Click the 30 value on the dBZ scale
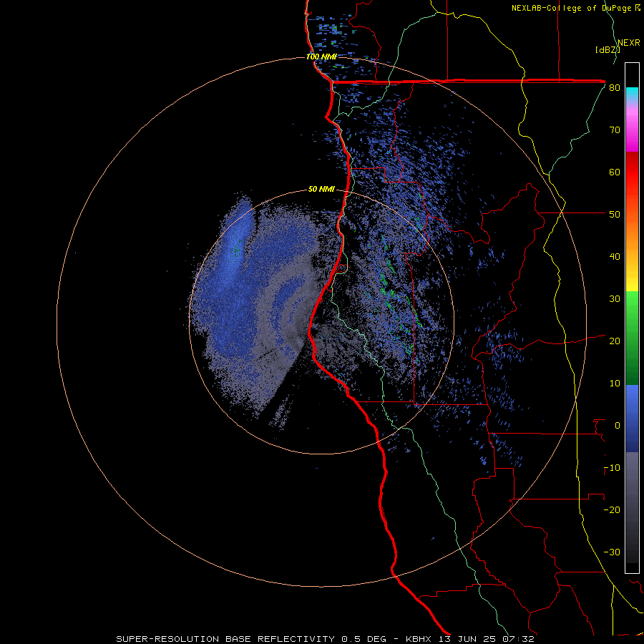644x644 pixels. 615,299
